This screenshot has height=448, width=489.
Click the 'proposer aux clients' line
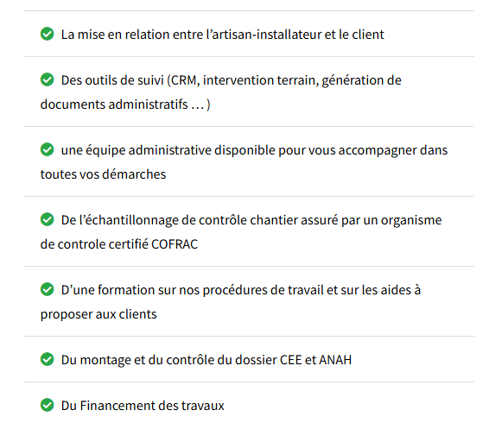pos(98,314)
